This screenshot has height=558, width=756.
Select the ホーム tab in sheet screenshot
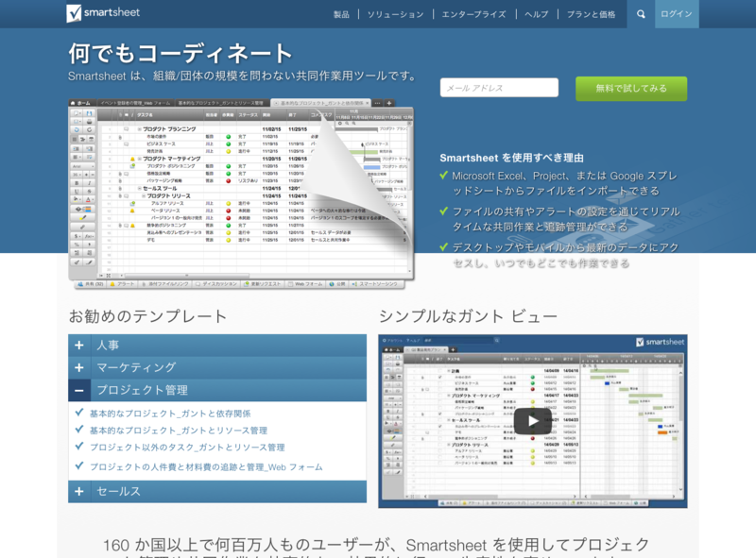click(x=81, y=103)
